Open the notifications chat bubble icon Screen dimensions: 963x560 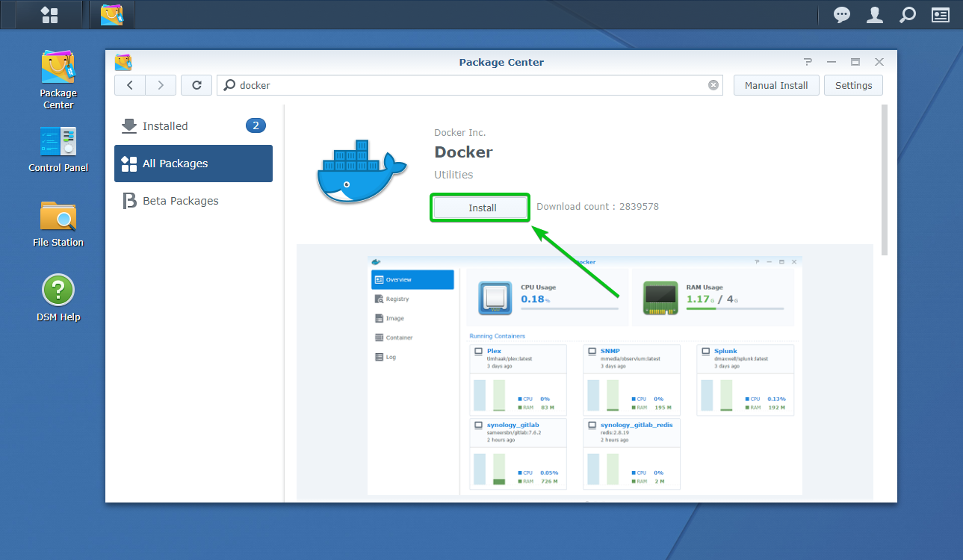click(x=842, y=15)
